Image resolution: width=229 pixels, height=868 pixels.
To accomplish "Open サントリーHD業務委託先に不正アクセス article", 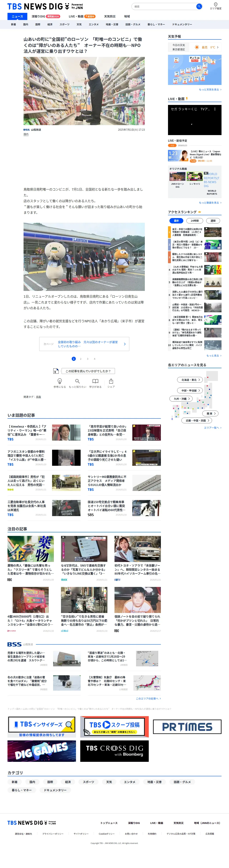I will click(124, 483).
